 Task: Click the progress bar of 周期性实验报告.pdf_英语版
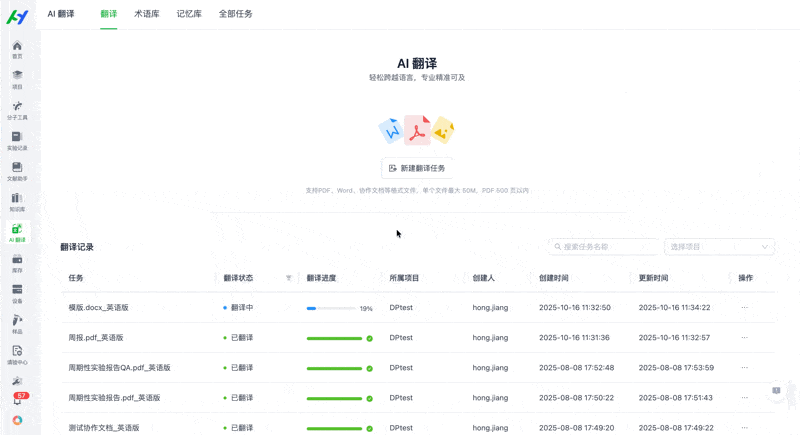pos(334,398)
